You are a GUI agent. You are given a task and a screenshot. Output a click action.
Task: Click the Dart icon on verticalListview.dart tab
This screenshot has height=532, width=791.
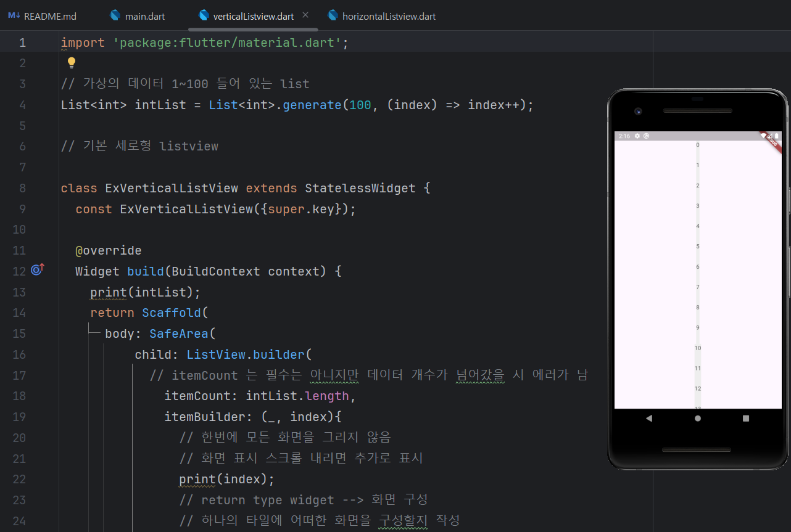(x=204, y=15)
